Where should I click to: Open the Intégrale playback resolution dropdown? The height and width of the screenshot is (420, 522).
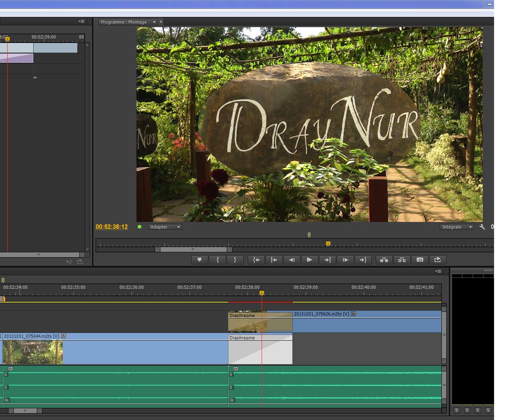pyautogui.click(x=470, y=227)
